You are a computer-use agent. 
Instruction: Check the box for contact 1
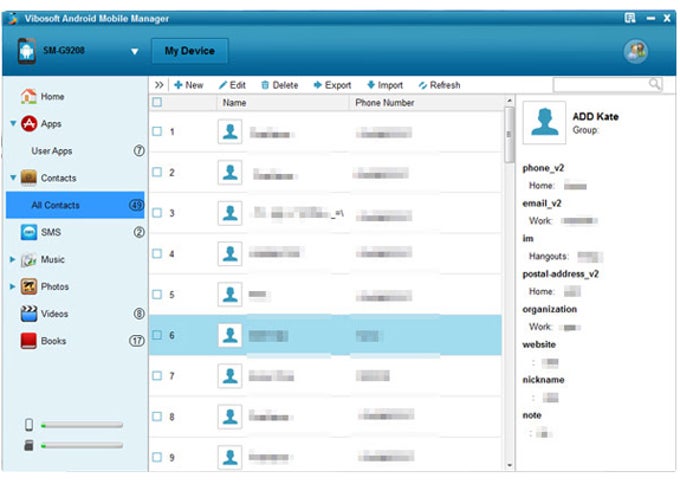point(157,131)
